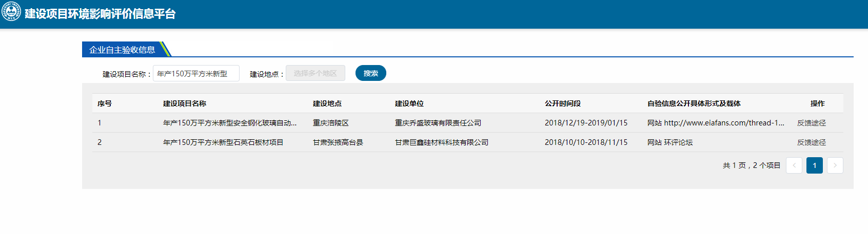Select page 1 in pagination
The image size is (868, 234).
point(815,165)
